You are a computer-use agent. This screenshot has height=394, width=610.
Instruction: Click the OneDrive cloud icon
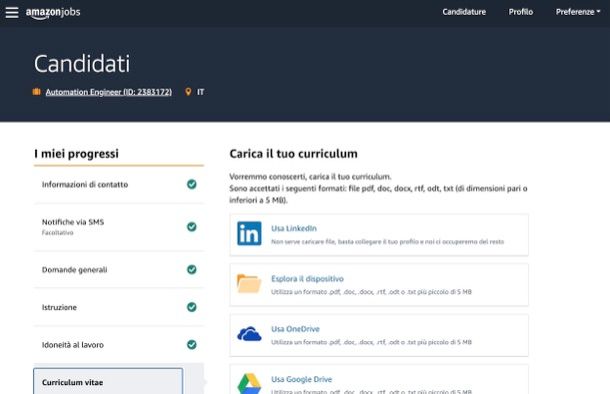click(x=249, y=334)
